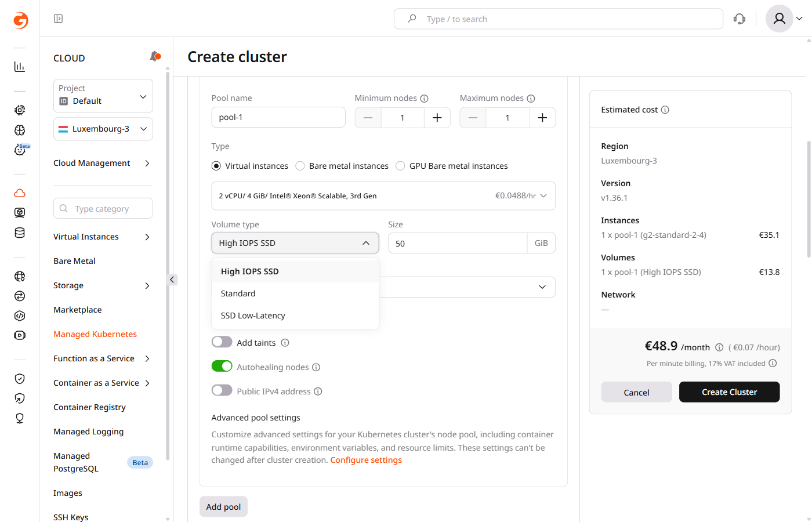Screen dimensions: 812x522
Task: Open the globe CDN icon in rail
Action: click(20, 276)
